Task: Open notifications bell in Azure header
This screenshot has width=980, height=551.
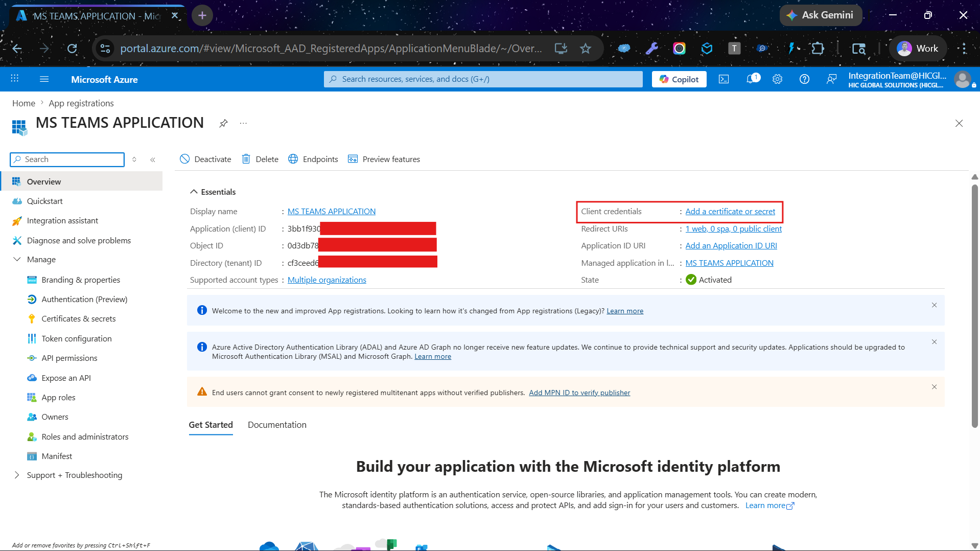Action: point(752,79)
